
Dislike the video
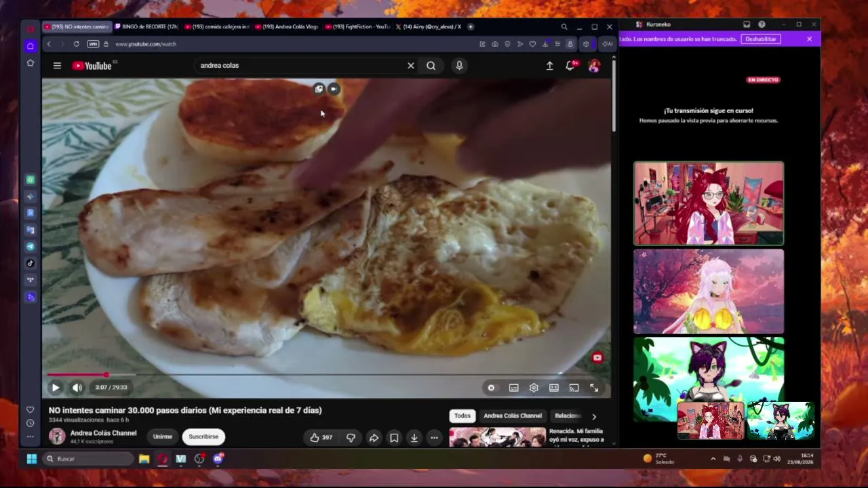point(351,438)
